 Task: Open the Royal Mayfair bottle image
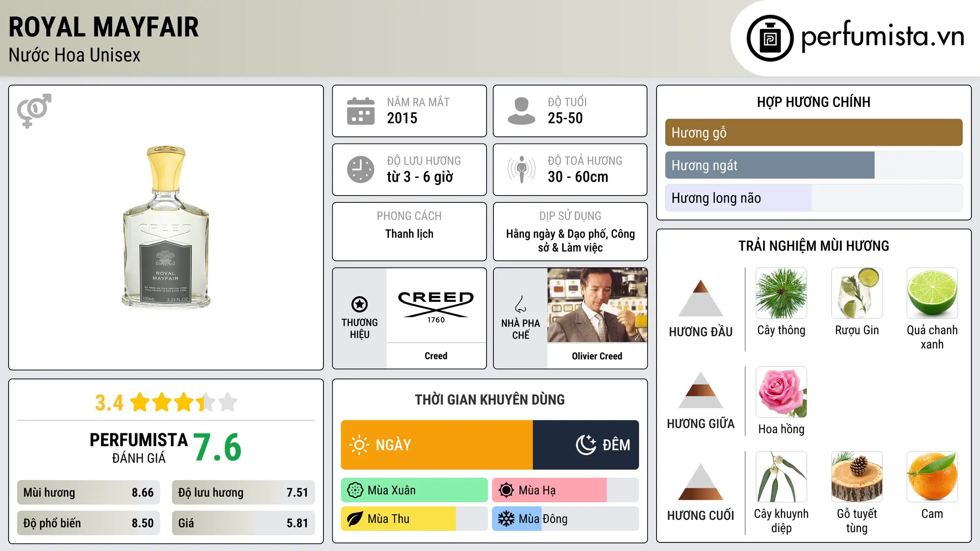pyautogui.click(x=166, y=227)
